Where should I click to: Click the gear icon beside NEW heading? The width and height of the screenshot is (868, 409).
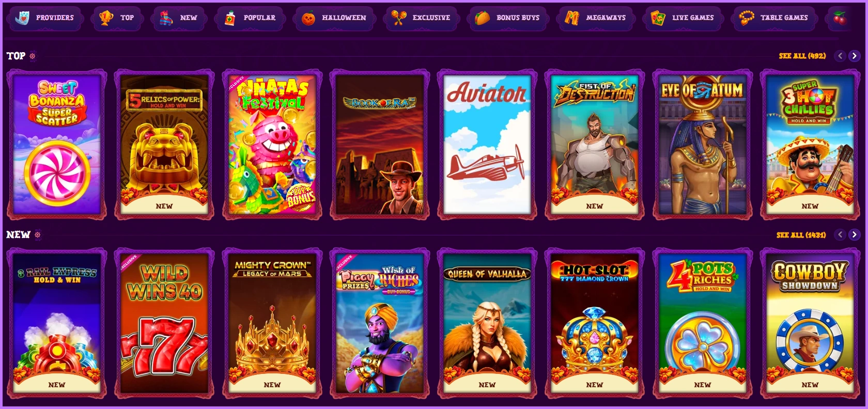(38, 235)
